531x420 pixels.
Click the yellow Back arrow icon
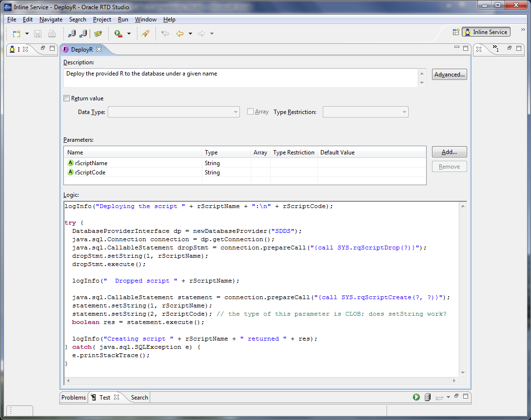point(180,34)
